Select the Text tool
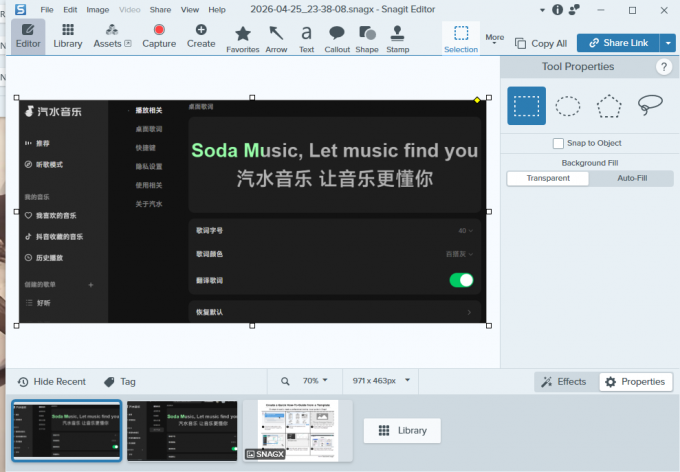The image size is (680, 472). (306, 39)
